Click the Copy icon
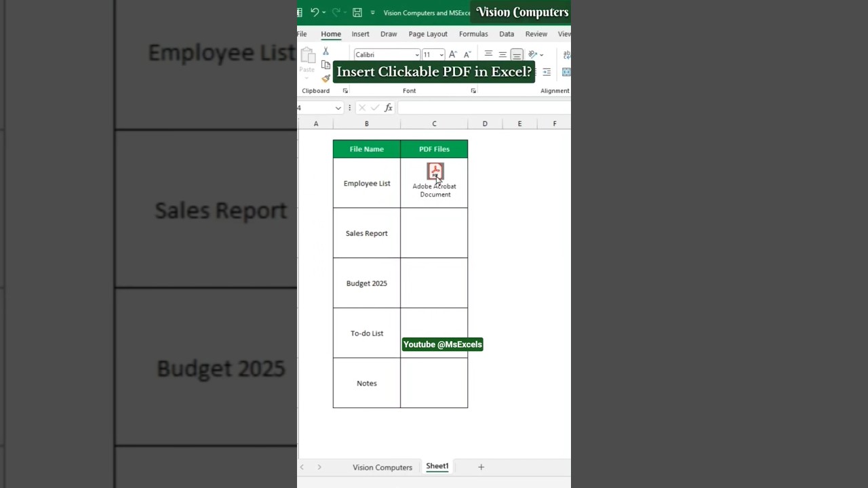The image size is (868, 488). 325,65
